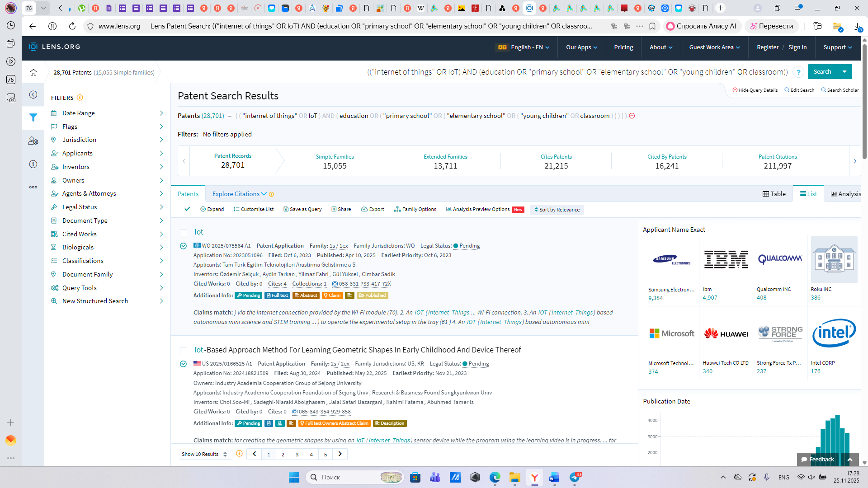
Task: Click the teal Search button
Action: click(x=822, y=71)
